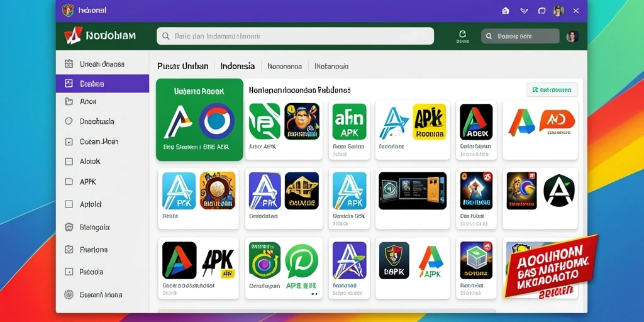Viewport: 644px width, 322px height.
Task: Close the window with the X in title bar
Action: [x=576, y=11]
